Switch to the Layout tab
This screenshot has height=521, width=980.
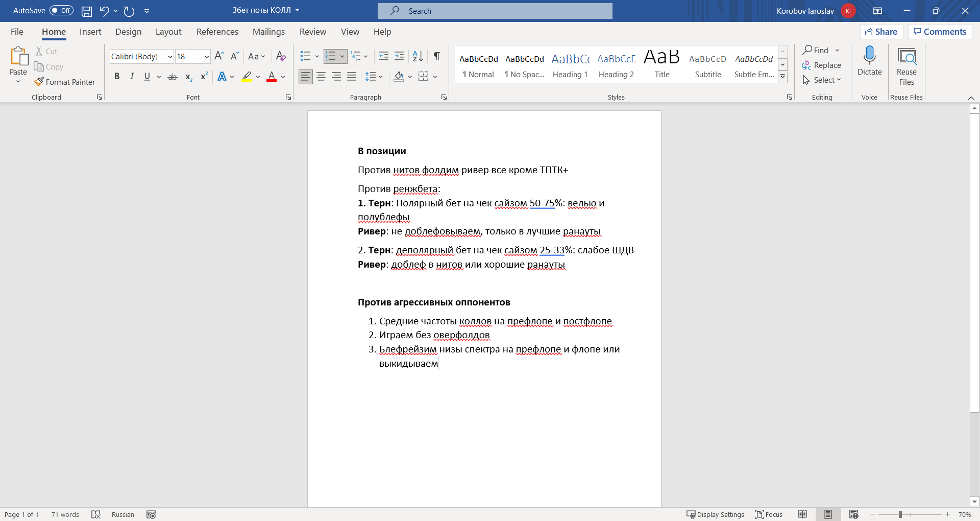pyautogui.click(x=168, y=32)
